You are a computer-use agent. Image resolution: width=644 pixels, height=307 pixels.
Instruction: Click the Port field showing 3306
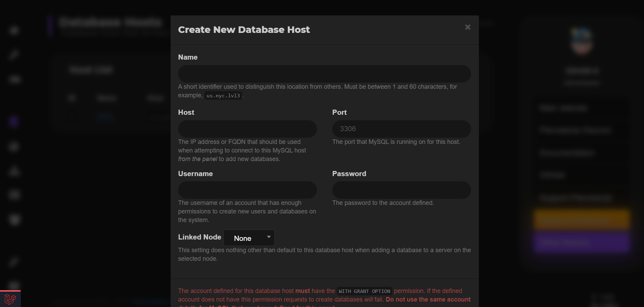click(401, 129)
